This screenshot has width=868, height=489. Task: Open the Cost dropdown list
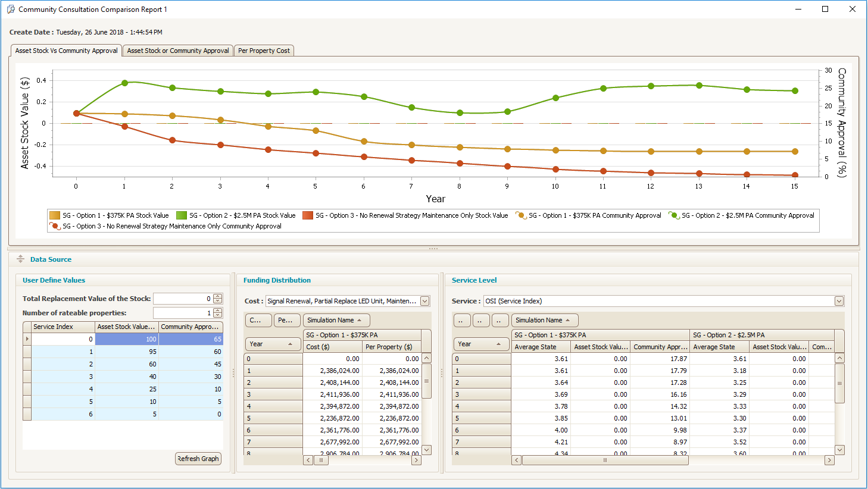point(425,301)
